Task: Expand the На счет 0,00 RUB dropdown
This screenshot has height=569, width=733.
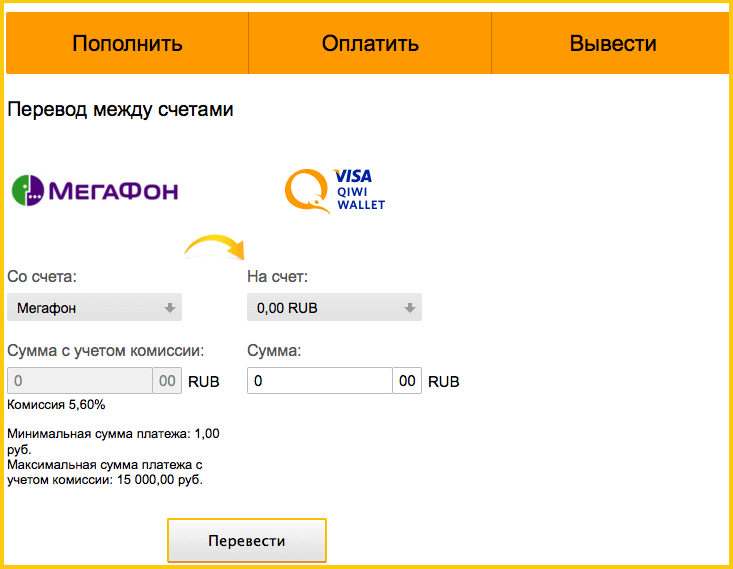Action: [334, 307]
